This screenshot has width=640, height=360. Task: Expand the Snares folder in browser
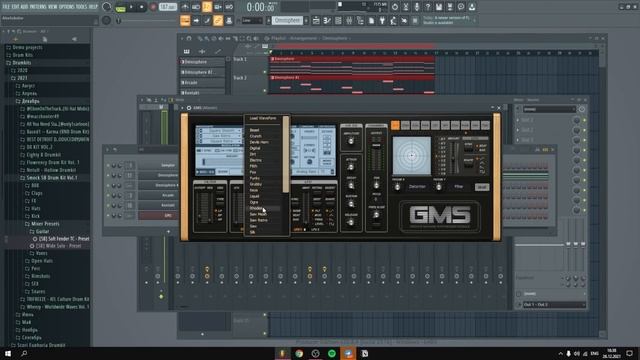point(35,291)
